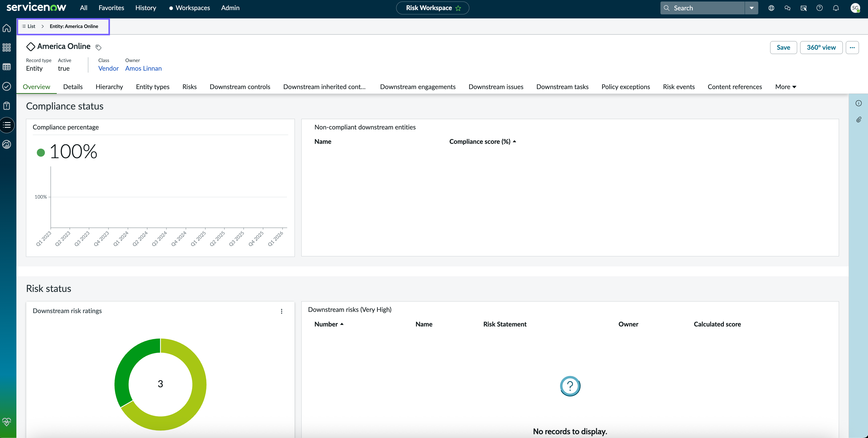
Task: Expand the More tabs dropdown
Action: coord(786,87)
